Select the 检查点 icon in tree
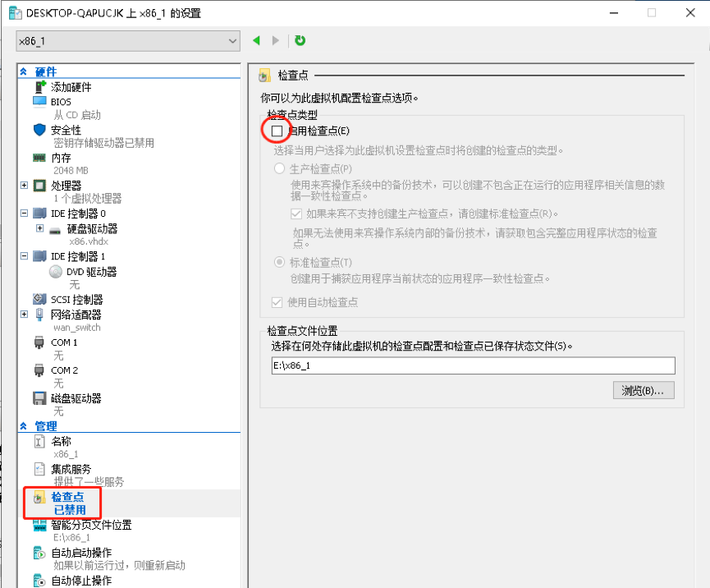 (x=39, y=498)
